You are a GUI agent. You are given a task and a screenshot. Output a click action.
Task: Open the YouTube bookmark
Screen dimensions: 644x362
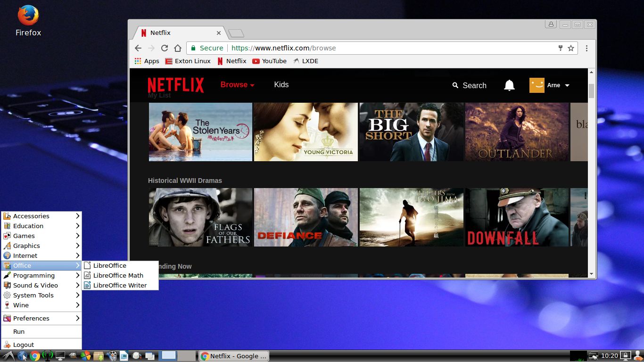coord(269,61)
